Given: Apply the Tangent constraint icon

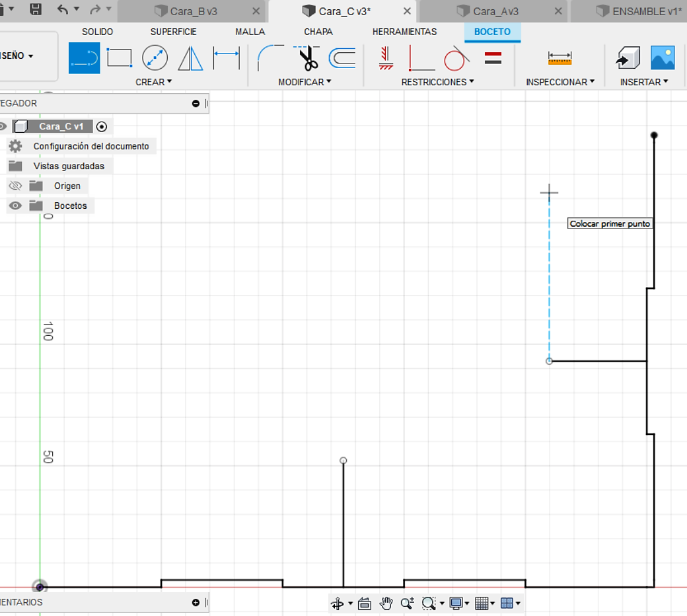Looking at the screenshot, I should pyautogui.click(x=456, y=58).
